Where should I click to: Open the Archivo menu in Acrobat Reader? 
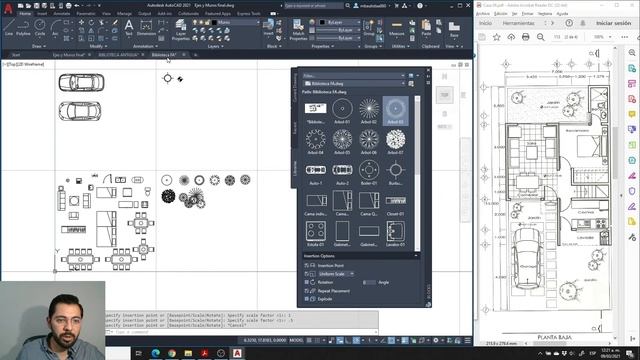(x=483, y=14)
